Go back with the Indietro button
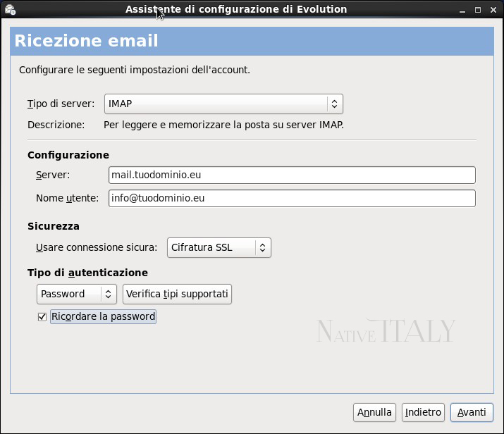The image size is (504, 434). click(423, 412)
